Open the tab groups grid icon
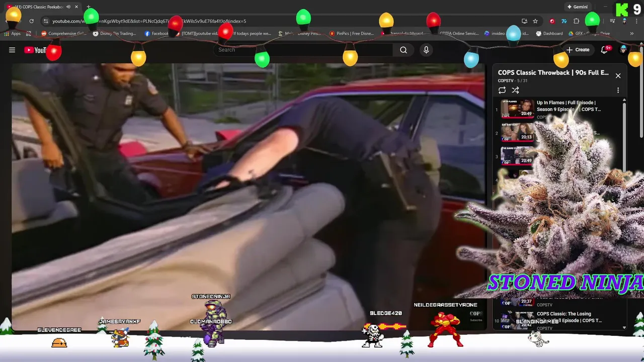Image resolution: width=644 pixels, height=362 pixels. (x=29, y=34)
